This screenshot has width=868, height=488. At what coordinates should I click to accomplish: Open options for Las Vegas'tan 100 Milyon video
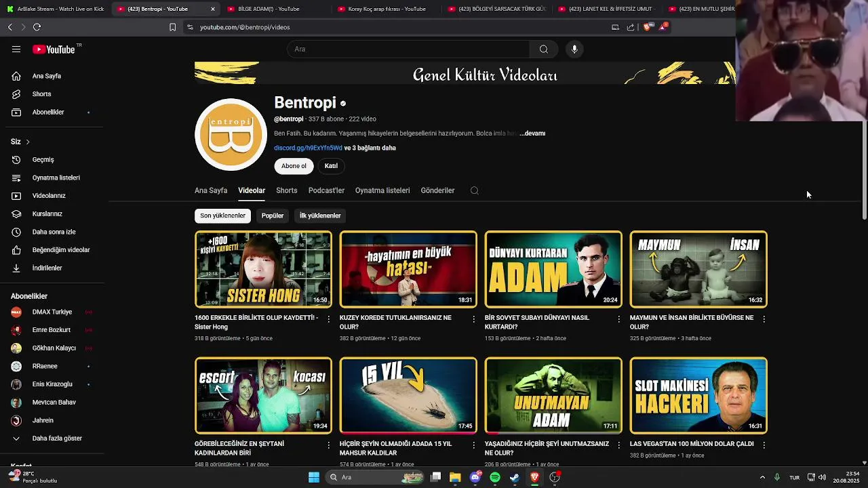[764, 445]
